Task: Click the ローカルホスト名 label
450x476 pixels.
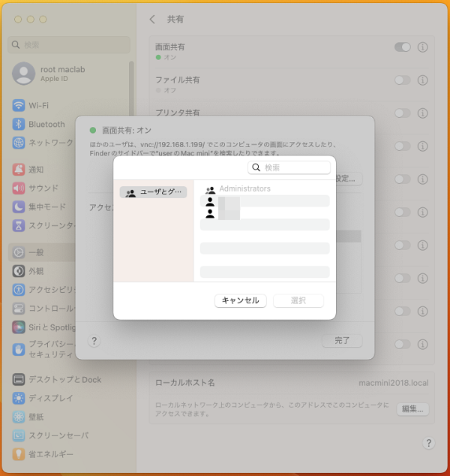Action: tap(185, 382)
